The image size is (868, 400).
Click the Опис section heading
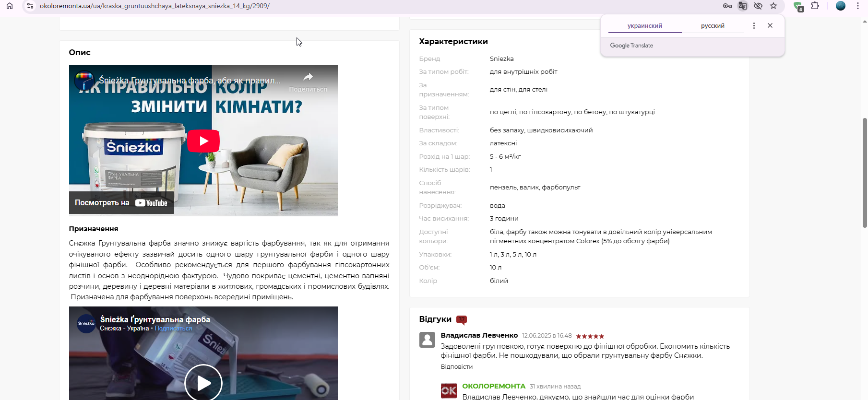point(80,52)
